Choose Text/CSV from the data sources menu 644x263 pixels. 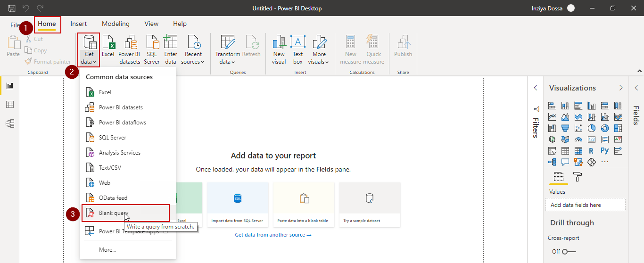(x=128, y=168)
